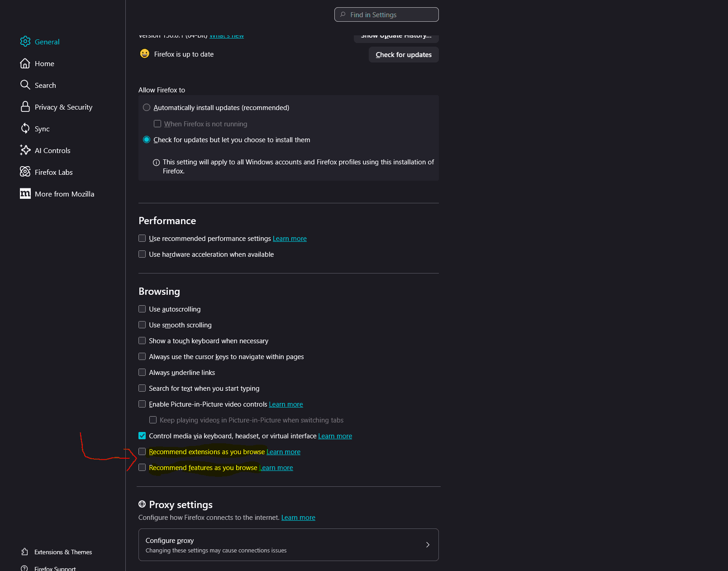Click the smiley up-to-date status icon

click(145, 54)
